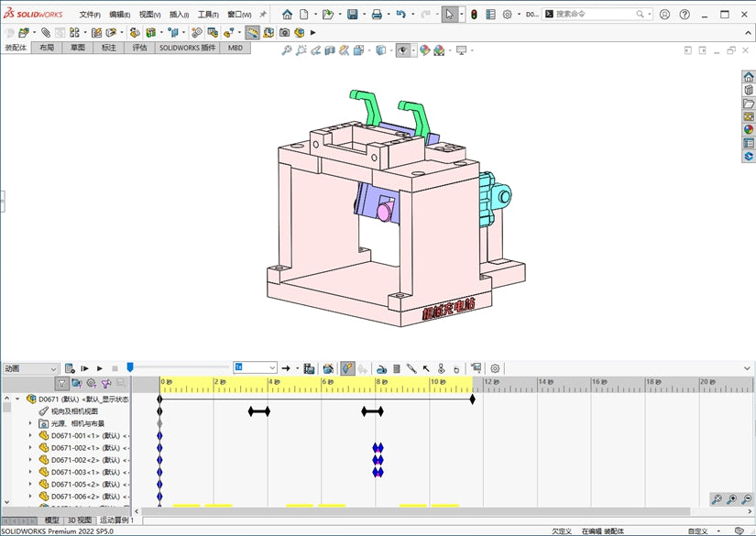Screen dimensions: 756x536
Task: Play the animation
Action: [100, 368]
